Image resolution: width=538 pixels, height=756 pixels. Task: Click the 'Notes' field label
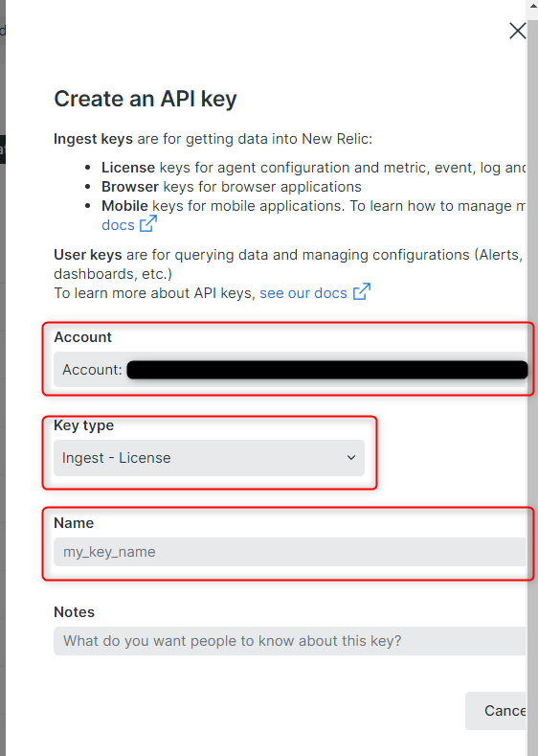click(74, 612)
